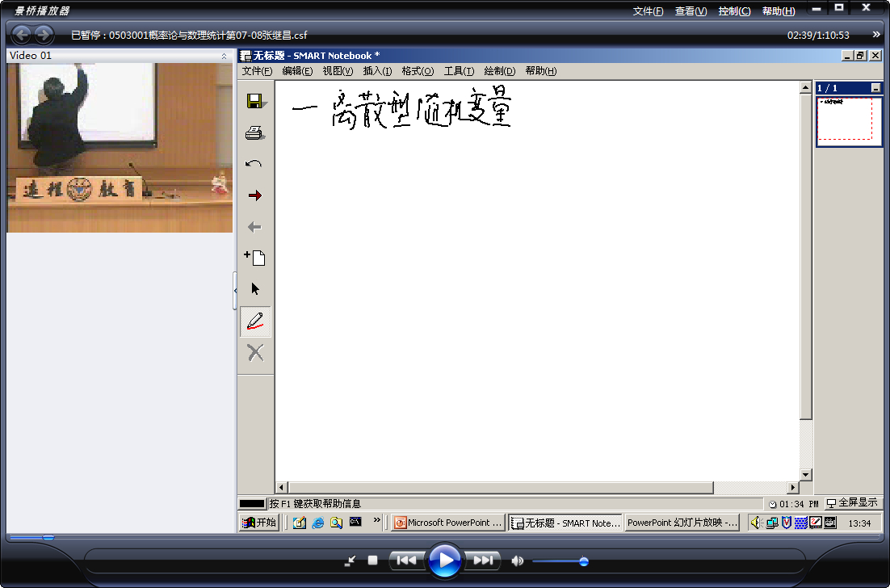Expand the quick launch overflow chevron
This screenshot has width=890, height=588.
376,520
